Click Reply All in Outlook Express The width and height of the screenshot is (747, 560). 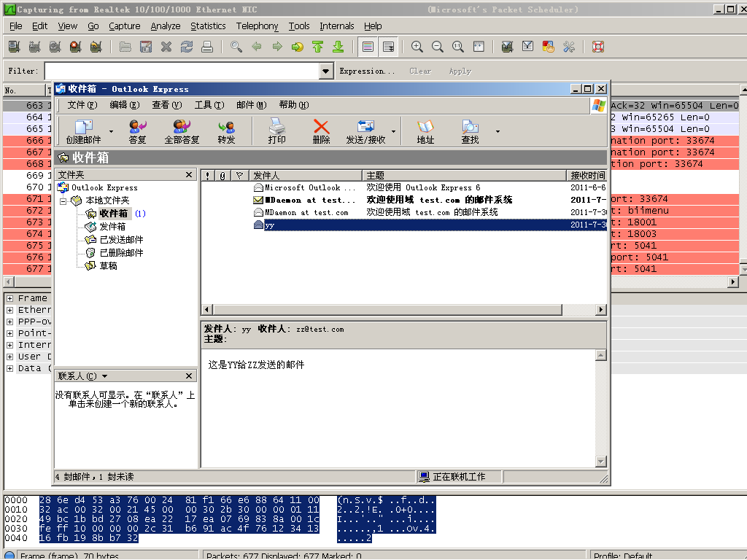point(182,131)
